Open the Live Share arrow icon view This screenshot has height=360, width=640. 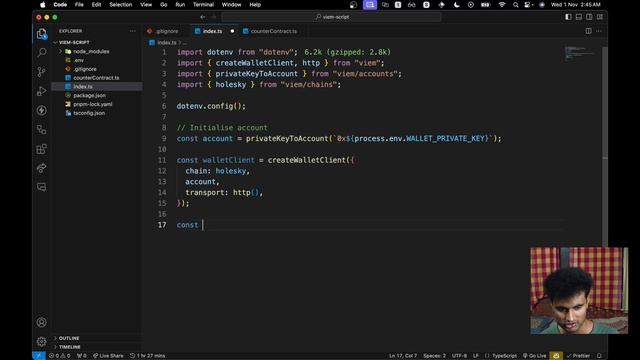pos(42,168)
